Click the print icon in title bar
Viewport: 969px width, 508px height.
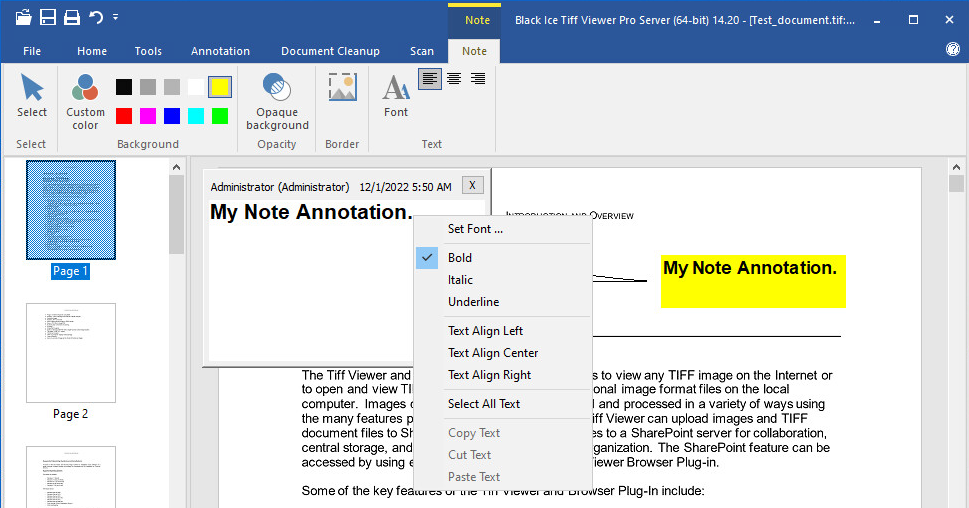(x=72, y=17)
